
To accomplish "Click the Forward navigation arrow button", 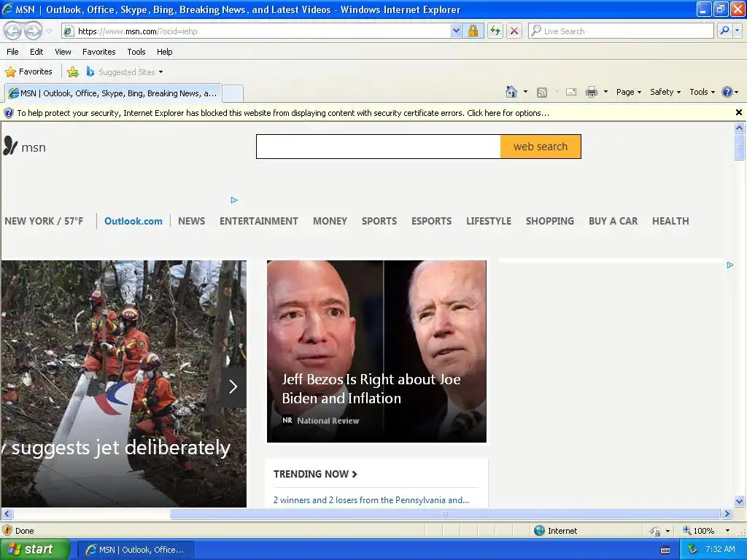I will (x=33, y=31).
